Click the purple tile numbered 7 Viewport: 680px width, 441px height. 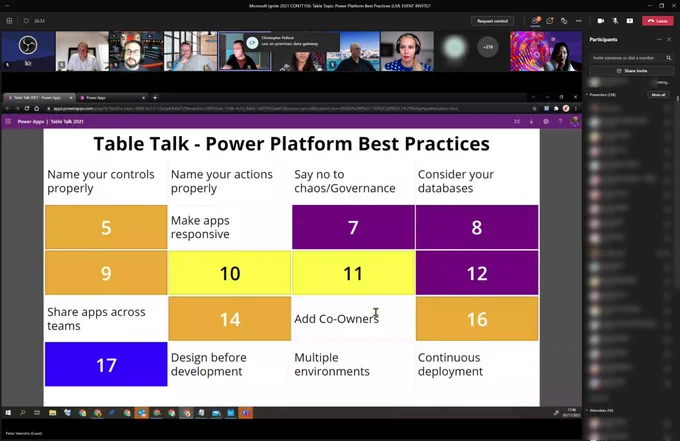353,227
